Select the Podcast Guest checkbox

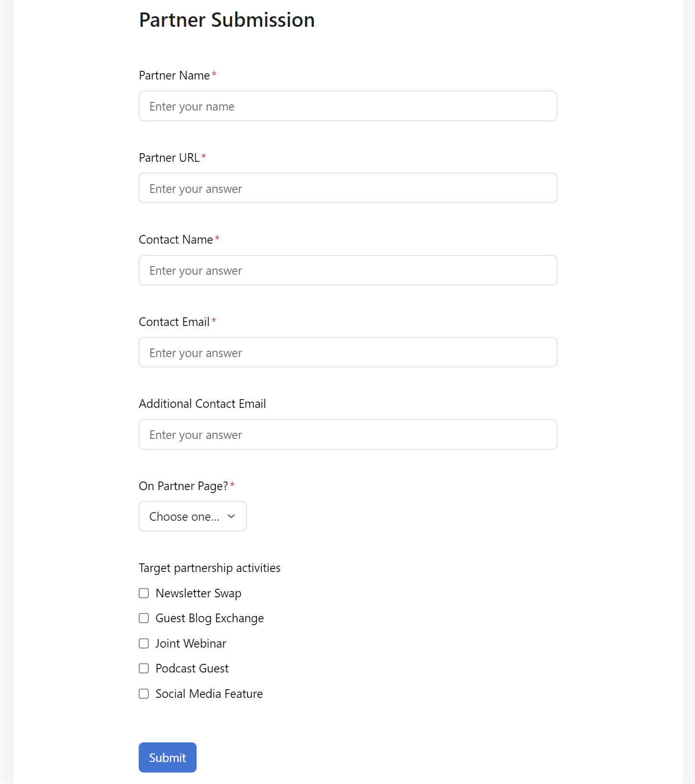pyautogui.click(x=144, y=669)
